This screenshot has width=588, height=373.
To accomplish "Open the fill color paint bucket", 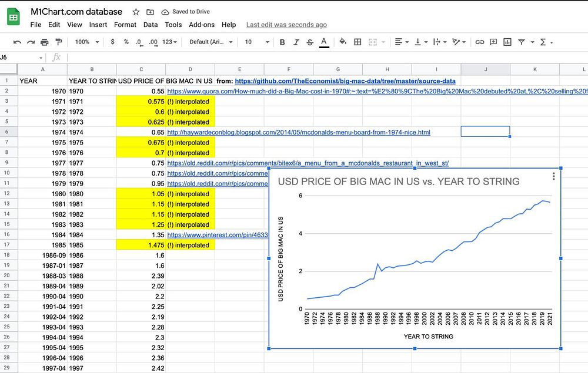I will click(x=341, y=42).
